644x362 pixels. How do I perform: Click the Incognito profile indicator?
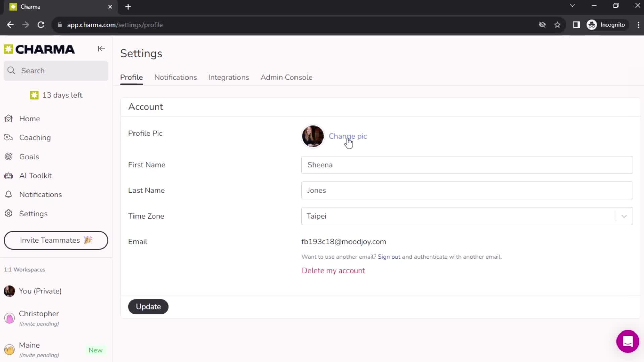point(607,25)
